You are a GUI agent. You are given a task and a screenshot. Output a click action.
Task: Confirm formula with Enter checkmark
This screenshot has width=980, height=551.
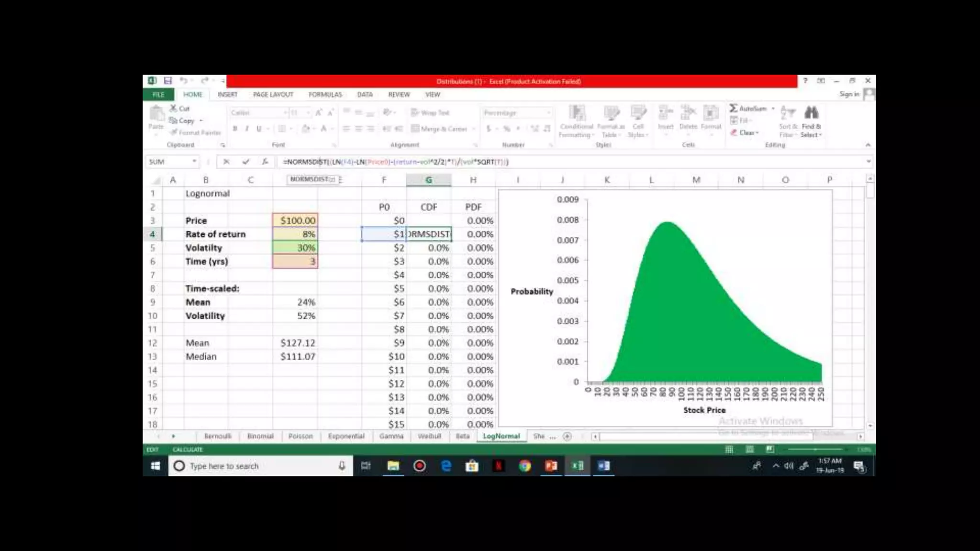pos(245,162)
